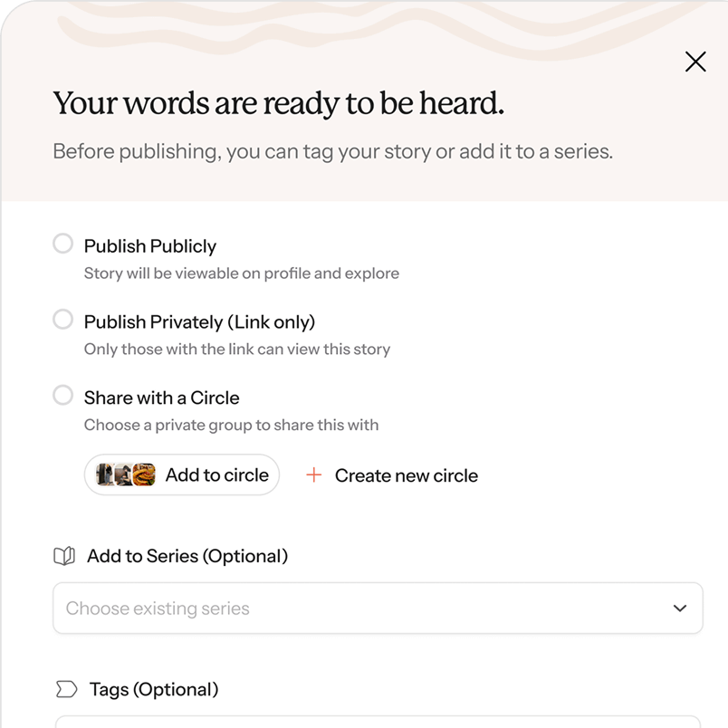Click the Add to Series (Optional) label
Screen dimensions: 728x728
187,556
